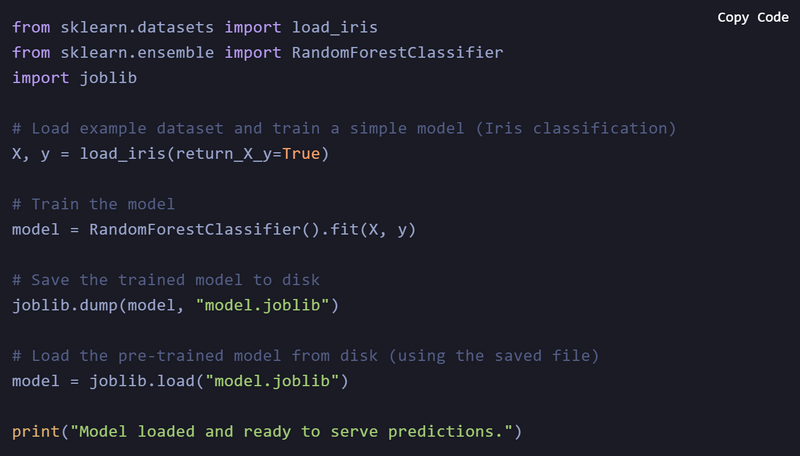Click the print keyword on last line

click(x=36, y=431)
